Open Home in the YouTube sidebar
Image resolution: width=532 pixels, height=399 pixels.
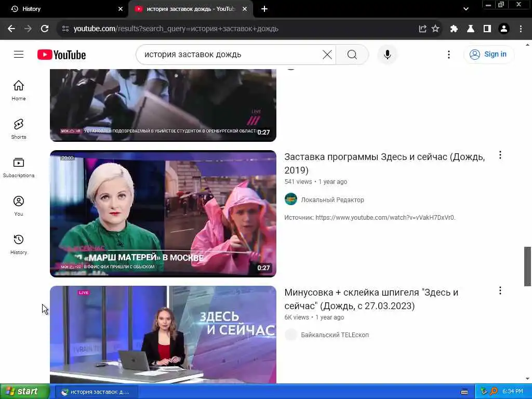19,90
